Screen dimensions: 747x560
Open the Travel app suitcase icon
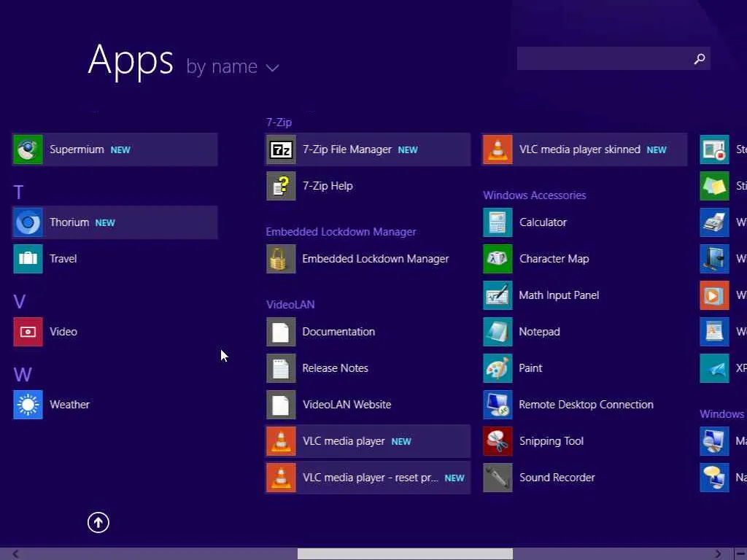point(28,259)
